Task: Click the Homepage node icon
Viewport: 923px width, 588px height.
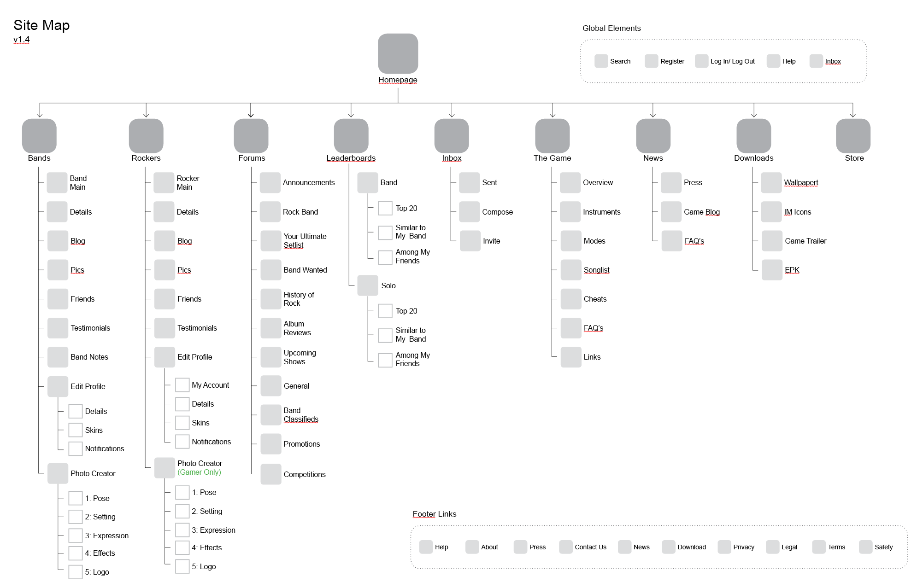Action: [x=398, y=53]
